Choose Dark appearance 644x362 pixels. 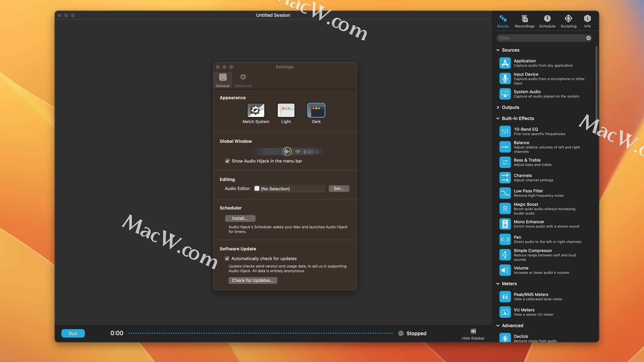pyautogui.click(x=316, y=110)
